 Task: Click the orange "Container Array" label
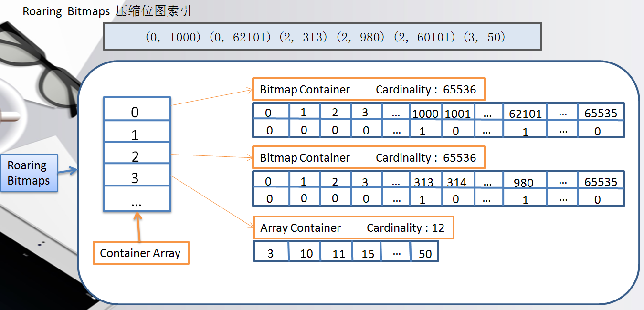click(140, 253)
